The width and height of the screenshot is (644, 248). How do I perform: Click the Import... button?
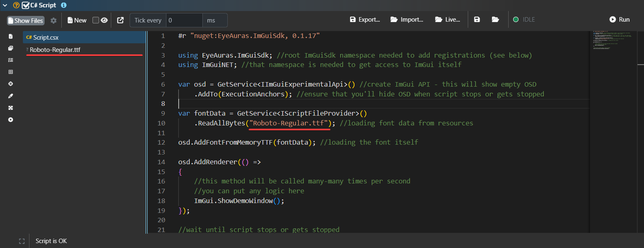point(407,20)
